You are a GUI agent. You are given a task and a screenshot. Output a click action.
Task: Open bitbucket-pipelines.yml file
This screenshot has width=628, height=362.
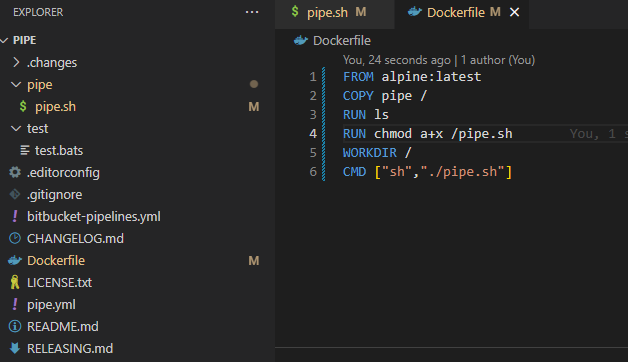pos(94,217)
